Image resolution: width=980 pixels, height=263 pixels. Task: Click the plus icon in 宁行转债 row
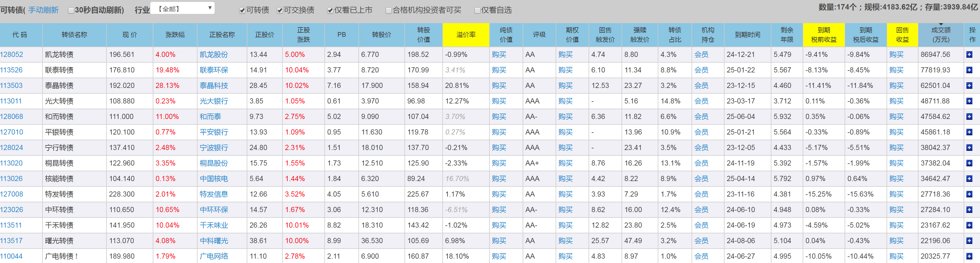969,148
